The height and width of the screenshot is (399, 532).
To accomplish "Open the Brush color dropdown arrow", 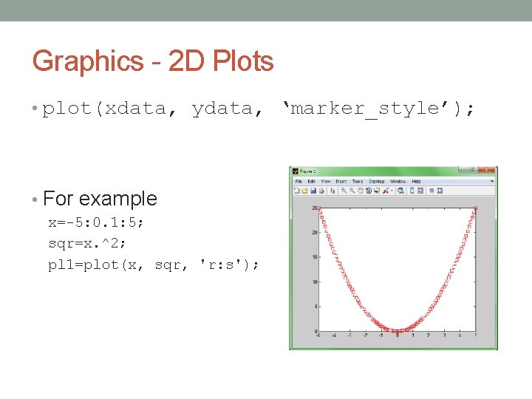I will pyautogui.click(x=392, y=191).
